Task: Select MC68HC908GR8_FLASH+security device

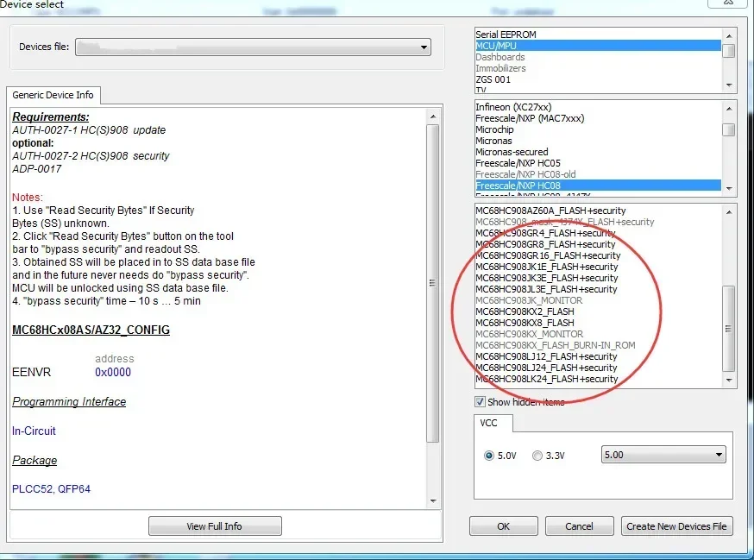Action: [x=598, y=244]
